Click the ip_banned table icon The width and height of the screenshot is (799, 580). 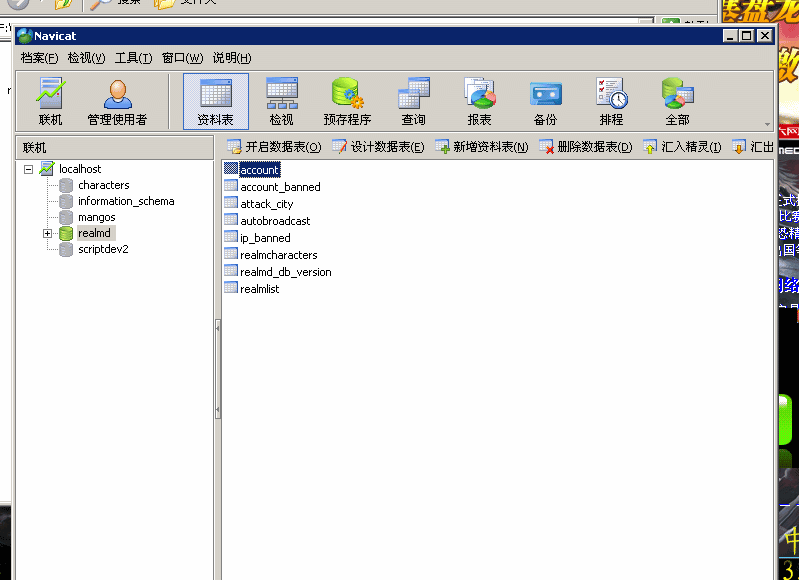tap(231, 237)
